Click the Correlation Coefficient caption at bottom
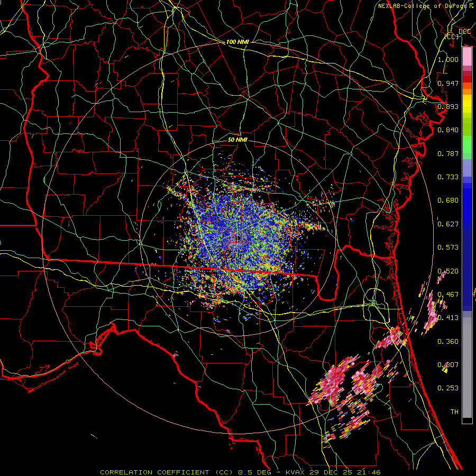Viewport: 476px width, 476px height. coord(240,472)
